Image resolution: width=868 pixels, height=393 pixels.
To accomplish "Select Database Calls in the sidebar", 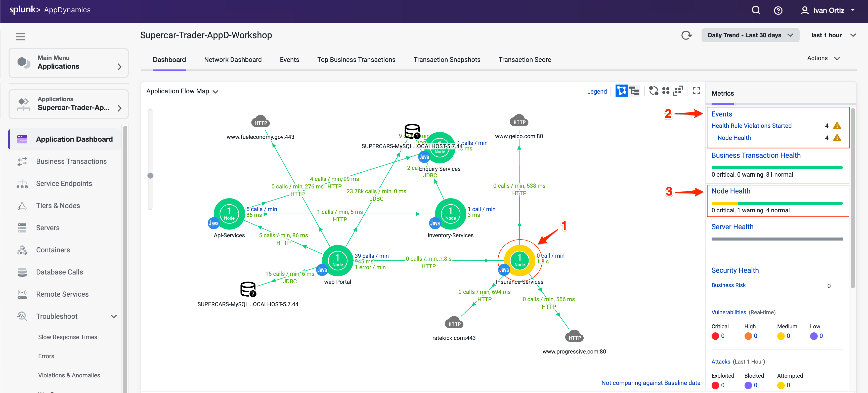I will (x=59, y=272).
